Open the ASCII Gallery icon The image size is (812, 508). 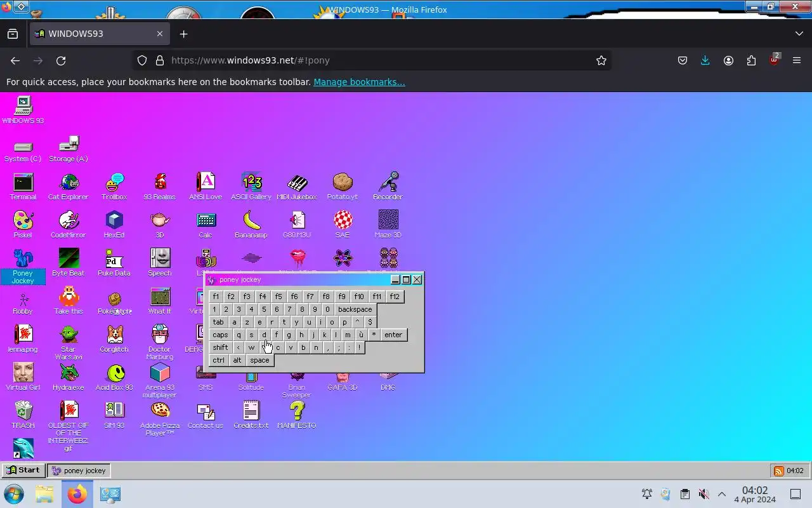coord(251,186)
